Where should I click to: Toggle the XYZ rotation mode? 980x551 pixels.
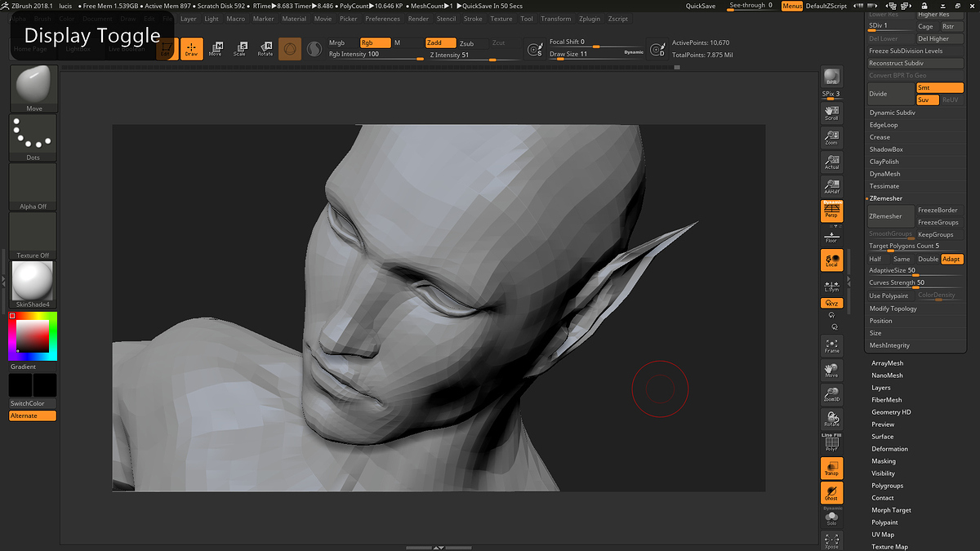coord(831,304)
